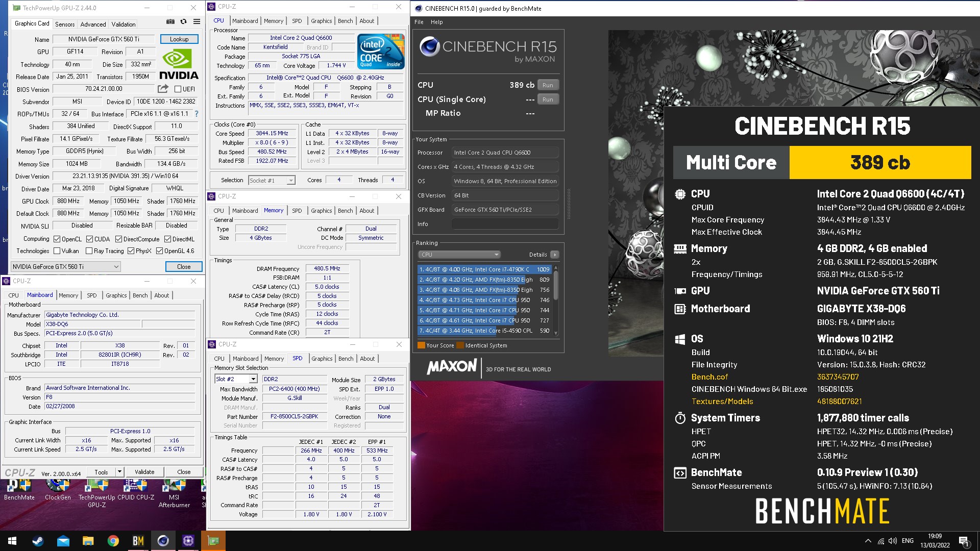This screenshot has height=551, width=980.
Task: Click Your Score orange legend swatch
Action: pyautogui.click(x=421, y=345)
